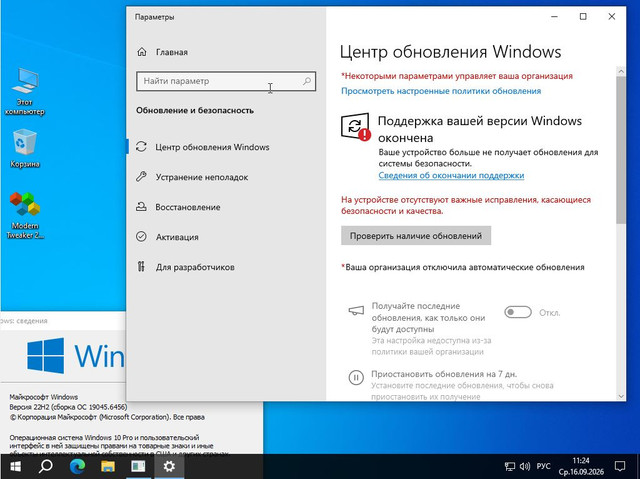Click Версия 22H2 text in winver window
Viewport: 640px width, 479px height.
tap(68, 407)
